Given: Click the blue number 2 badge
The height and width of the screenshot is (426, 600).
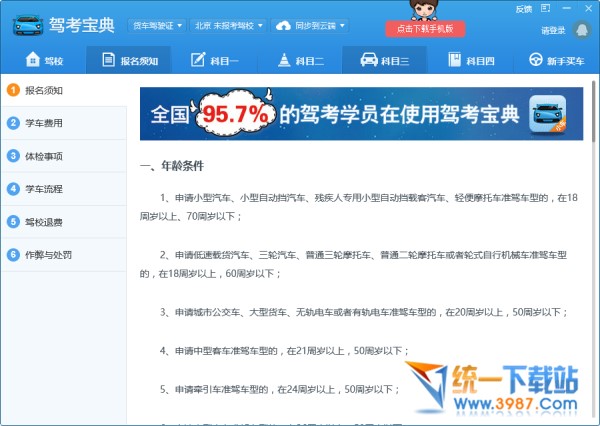Looking at the screenshot, I should [13, 123].
